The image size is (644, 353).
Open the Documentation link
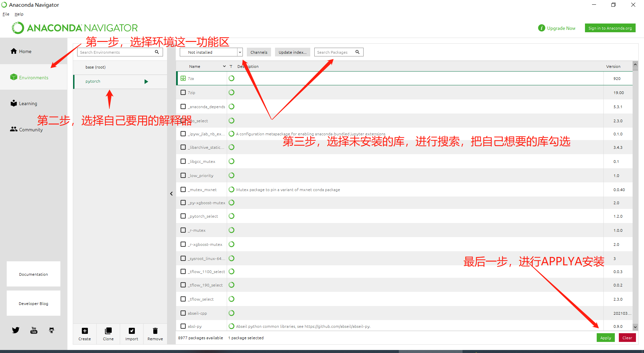(34, 274)
